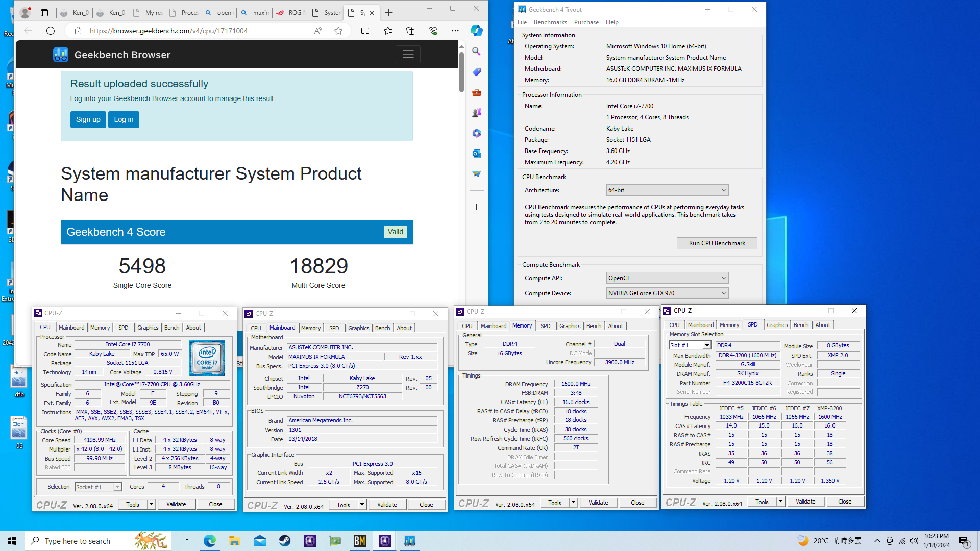Click Type here to search box

(97, 541)
